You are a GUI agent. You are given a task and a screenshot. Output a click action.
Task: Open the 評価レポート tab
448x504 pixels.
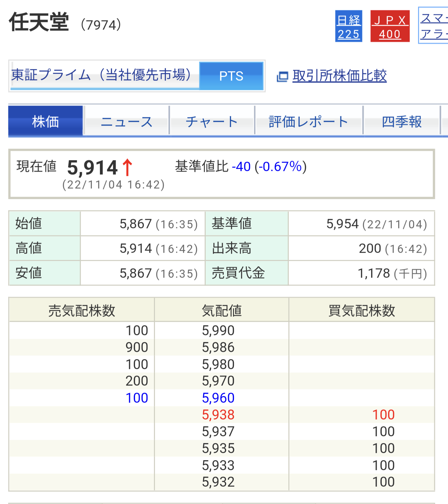pyautogui.click(x=309, y=121)
